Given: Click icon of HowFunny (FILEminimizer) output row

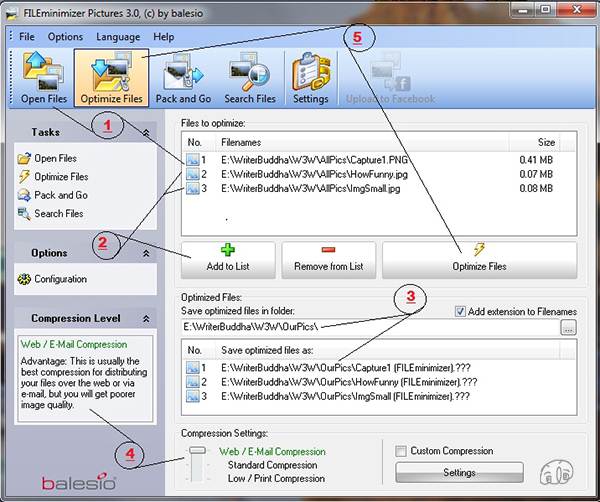Looking at the screenshot, I should point(193,382).
